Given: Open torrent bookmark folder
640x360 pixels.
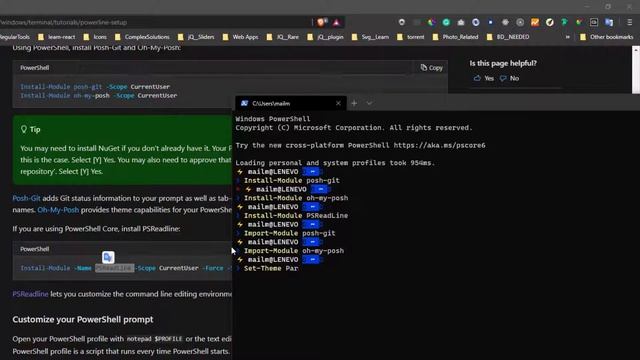Looking at the screenshot, I should pos(410,37).
